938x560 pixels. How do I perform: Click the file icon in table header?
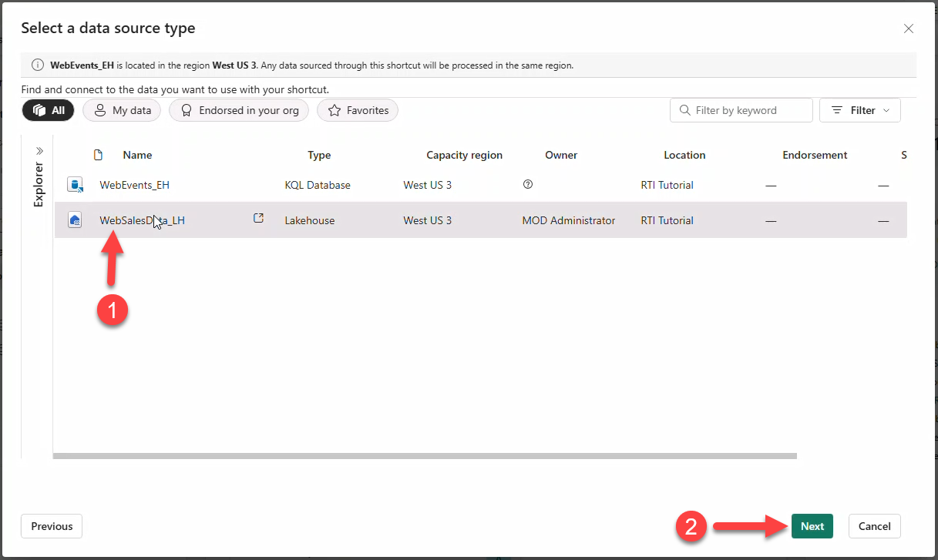(98, 155)
